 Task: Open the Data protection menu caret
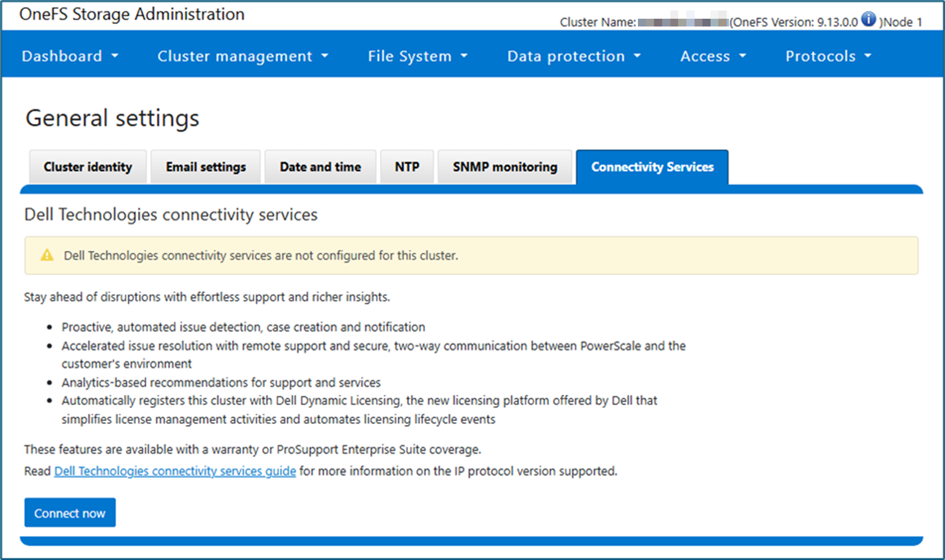(x=637, y=56)
